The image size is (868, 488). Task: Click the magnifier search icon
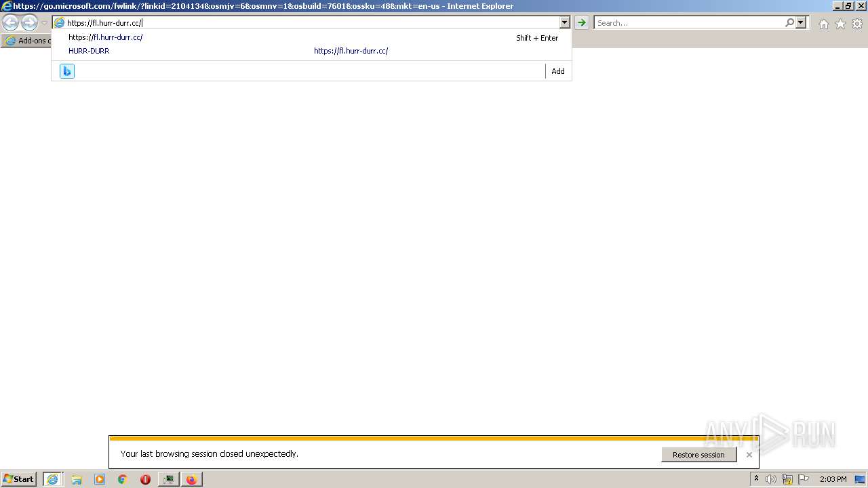pos(789,23)
